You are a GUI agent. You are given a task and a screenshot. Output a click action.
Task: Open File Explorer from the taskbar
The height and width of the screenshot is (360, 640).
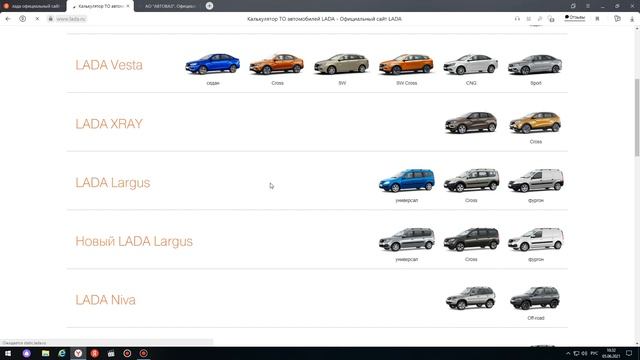pos(45,353)
